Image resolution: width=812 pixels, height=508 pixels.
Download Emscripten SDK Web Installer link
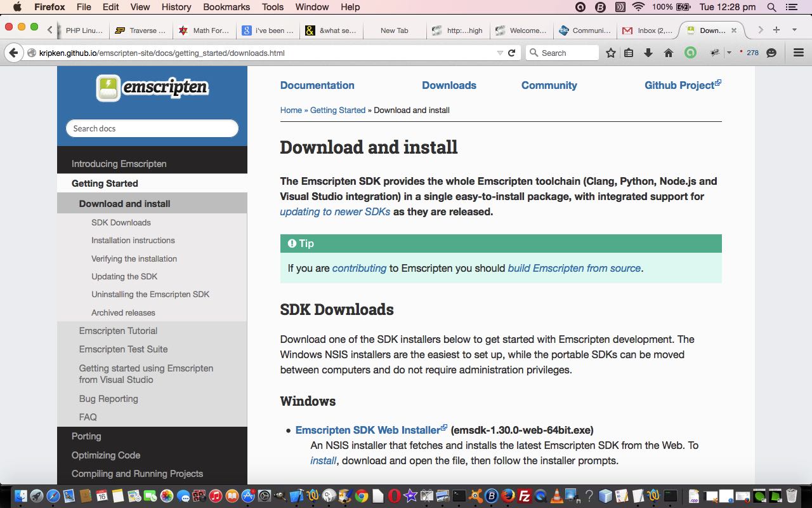[x=371, y=430]
